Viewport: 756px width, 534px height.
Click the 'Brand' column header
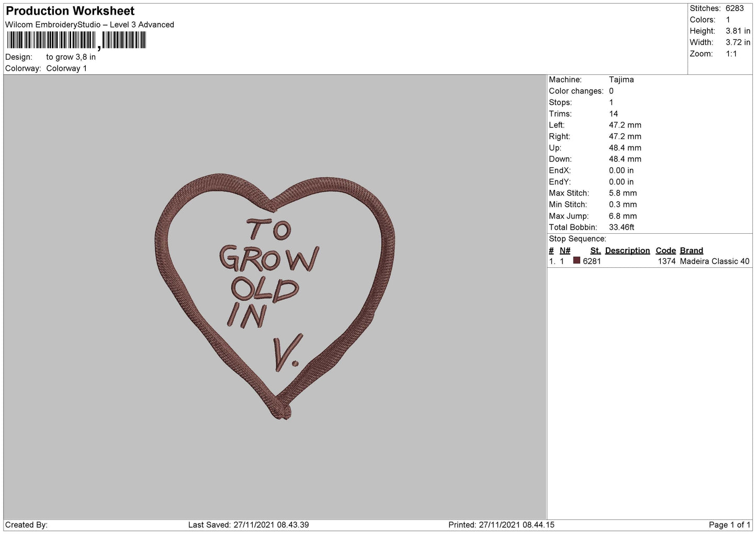point(692,251)
